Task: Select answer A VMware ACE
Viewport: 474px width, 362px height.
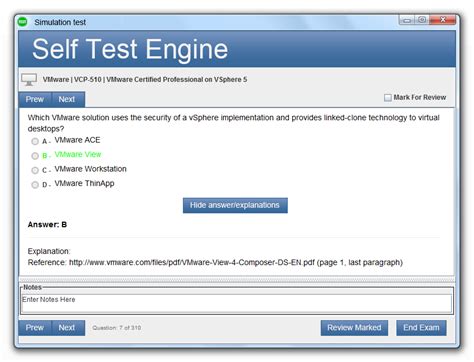Action: [35, 141]
